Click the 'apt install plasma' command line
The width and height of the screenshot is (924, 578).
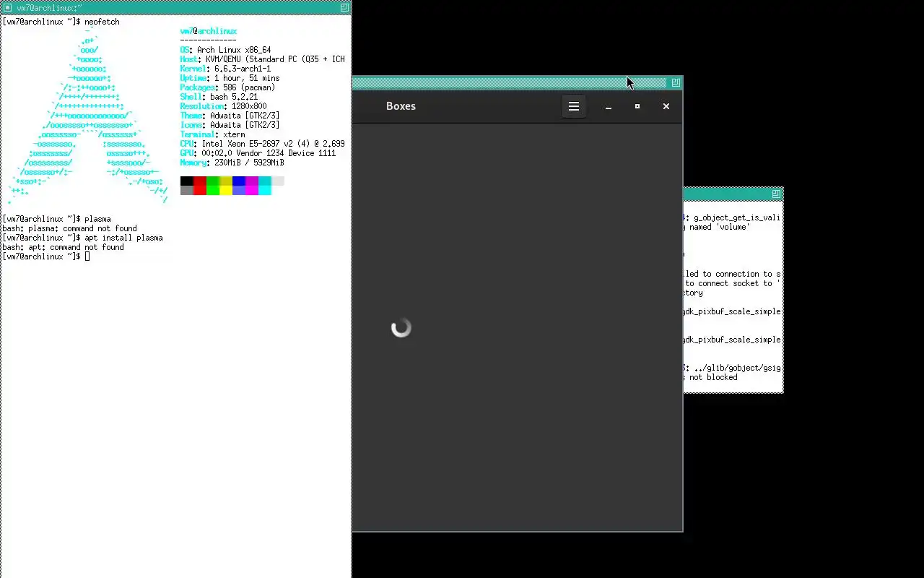click(82, 238)
